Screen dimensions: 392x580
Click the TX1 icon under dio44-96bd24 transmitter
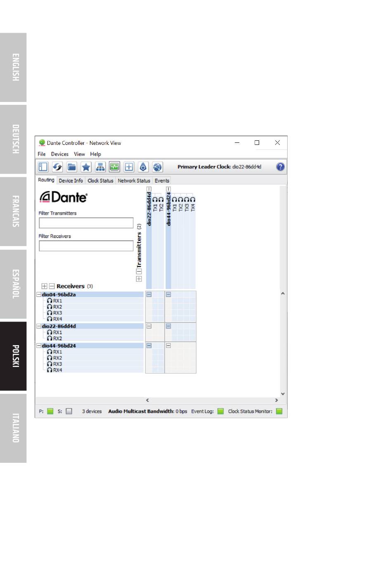(175, 200)
